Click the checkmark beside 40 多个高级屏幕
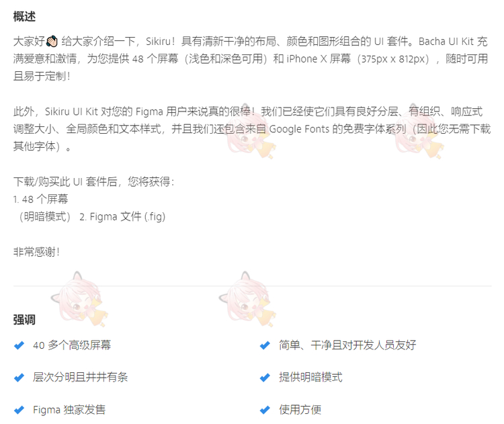Image resolution: width=504 pixels, height=424 pixels. coord(19,345)
